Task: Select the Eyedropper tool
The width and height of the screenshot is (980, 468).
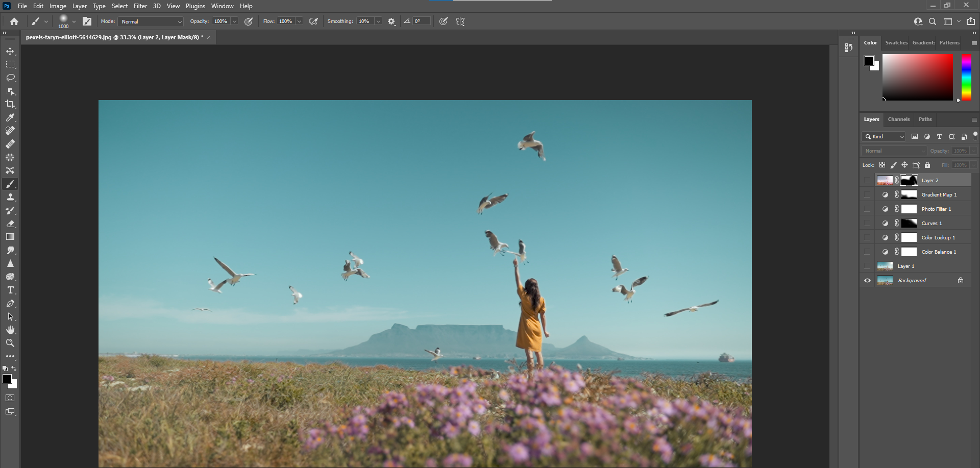Action: [10, 117]
